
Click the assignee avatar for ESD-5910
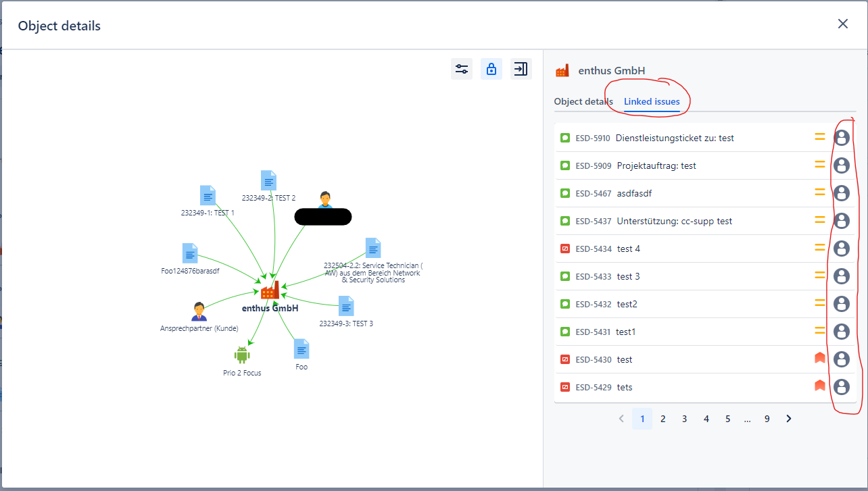click(x=842, y=138)
